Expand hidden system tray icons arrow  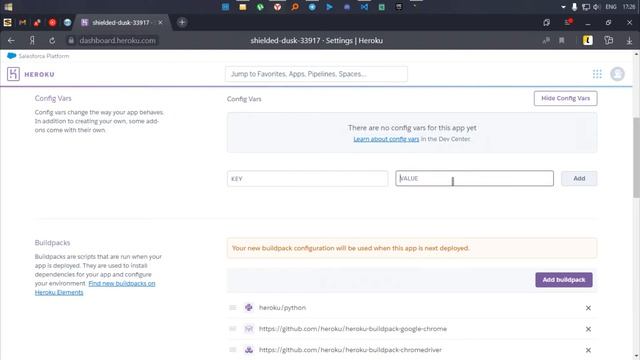pos(563,7)
